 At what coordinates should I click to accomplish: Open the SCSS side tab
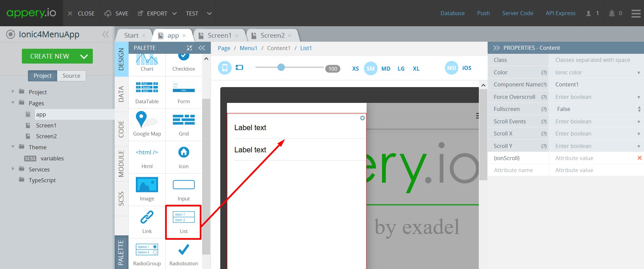pyautogui.click(x=121, y=199)
